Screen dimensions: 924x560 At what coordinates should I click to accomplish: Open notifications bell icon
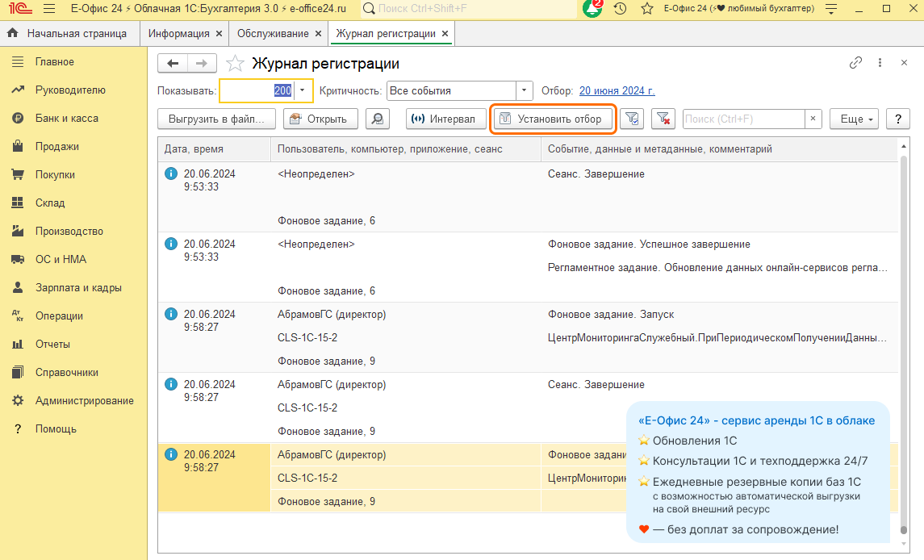[592, 8]
